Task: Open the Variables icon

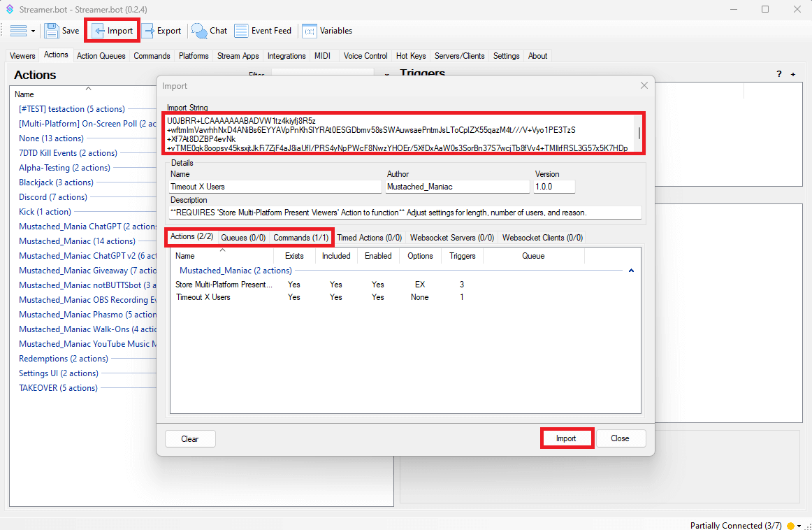Action: (309, 31)
